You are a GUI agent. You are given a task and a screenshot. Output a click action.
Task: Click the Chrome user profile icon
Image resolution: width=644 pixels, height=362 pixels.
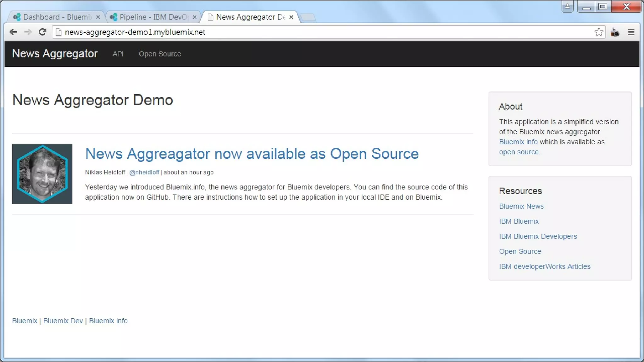point(567,6)
